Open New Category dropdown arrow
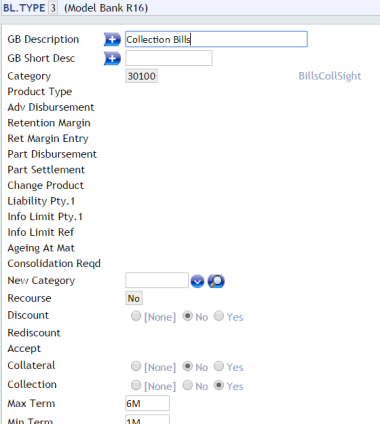The height and width of the screenshot is (424, 380). tap(197, 281)
